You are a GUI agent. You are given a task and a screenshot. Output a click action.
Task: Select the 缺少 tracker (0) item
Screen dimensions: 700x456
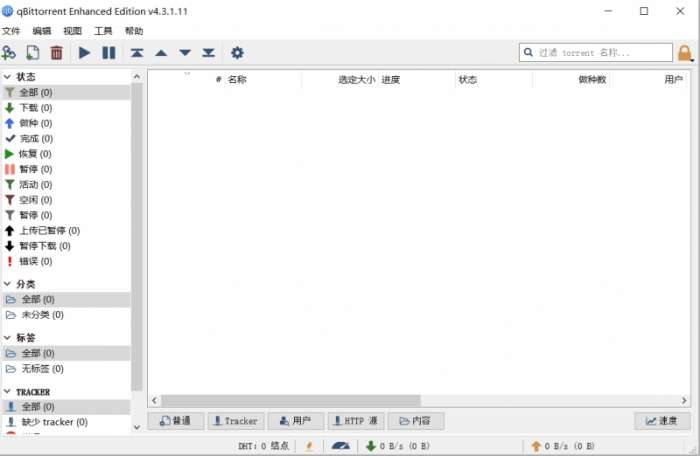[66, 422]
